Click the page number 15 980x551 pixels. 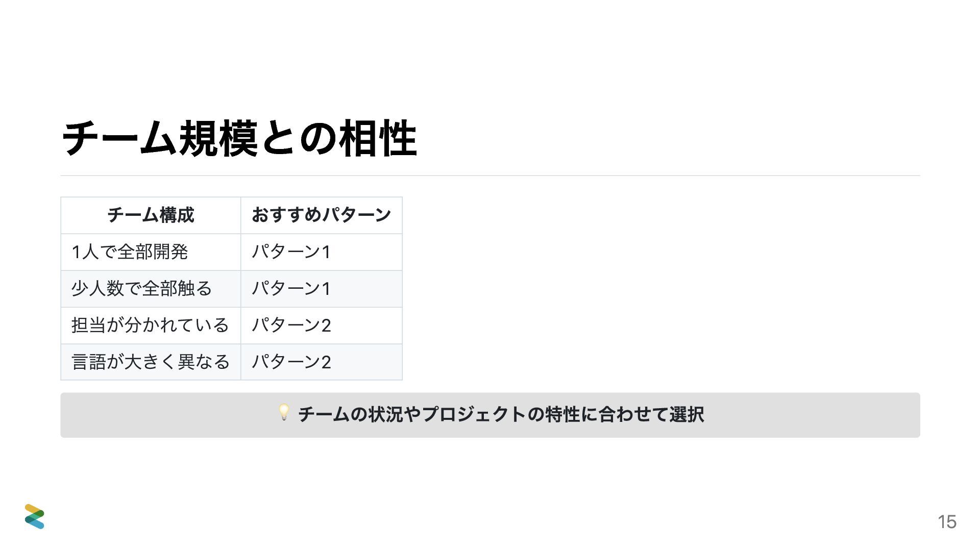click(947, 522)
